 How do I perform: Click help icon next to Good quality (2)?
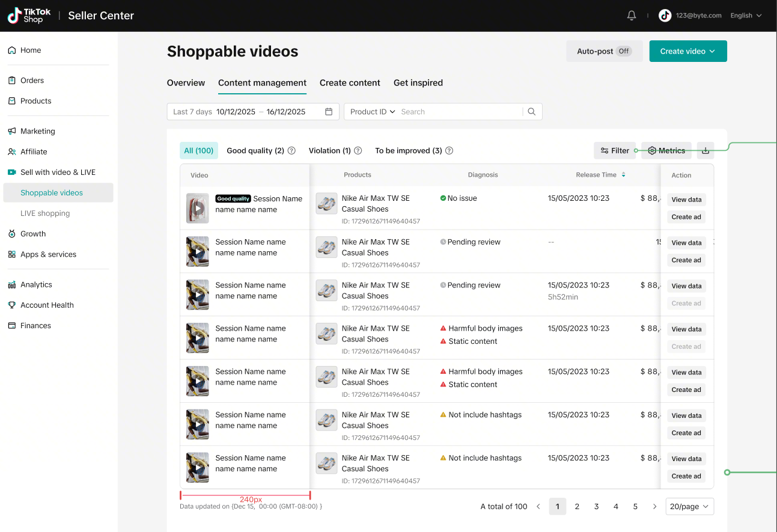(x=291, y=151)
